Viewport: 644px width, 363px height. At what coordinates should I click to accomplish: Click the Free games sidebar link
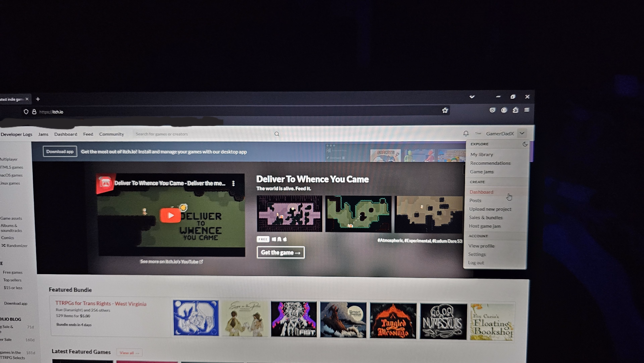pos(13,272)
